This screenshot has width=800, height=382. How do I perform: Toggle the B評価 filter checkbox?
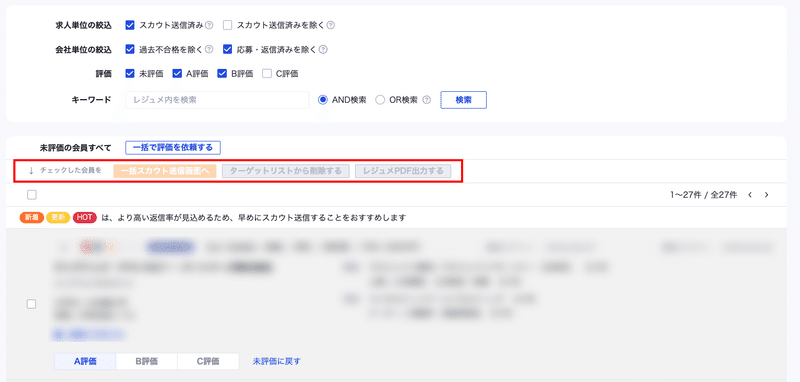[x=221, y=73]
